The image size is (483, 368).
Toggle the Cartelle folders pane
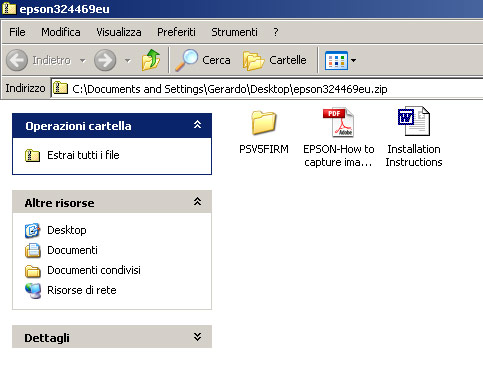[275, 60]
